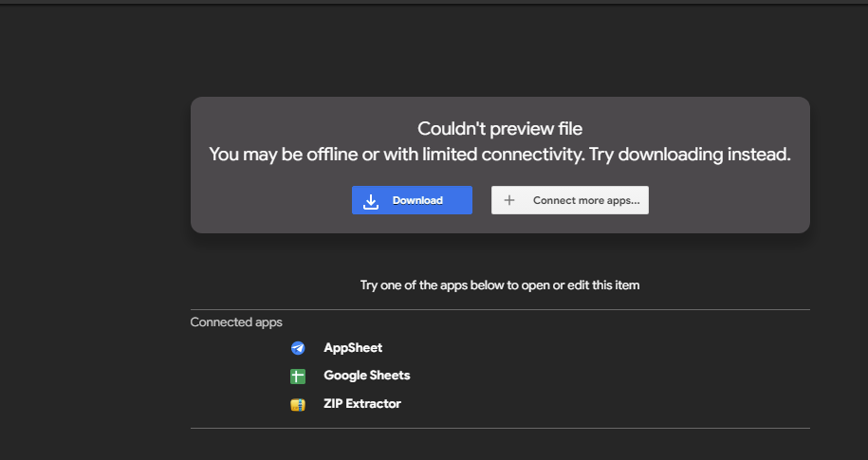868x460 pixels.
Task: Select ZIP Extractor from the apps list
Action: (x=361, y=404)
